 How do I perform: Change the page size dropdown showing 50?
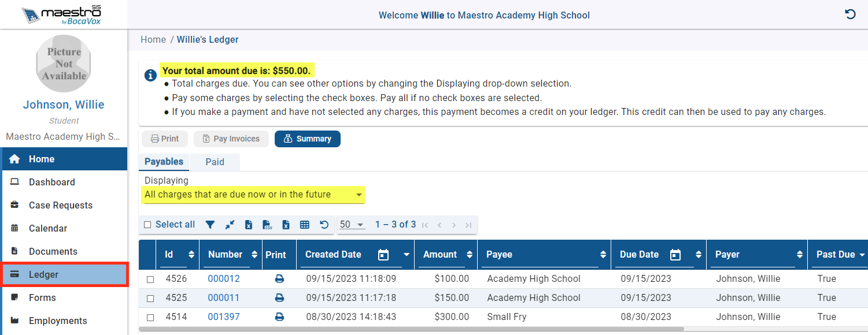352,225
